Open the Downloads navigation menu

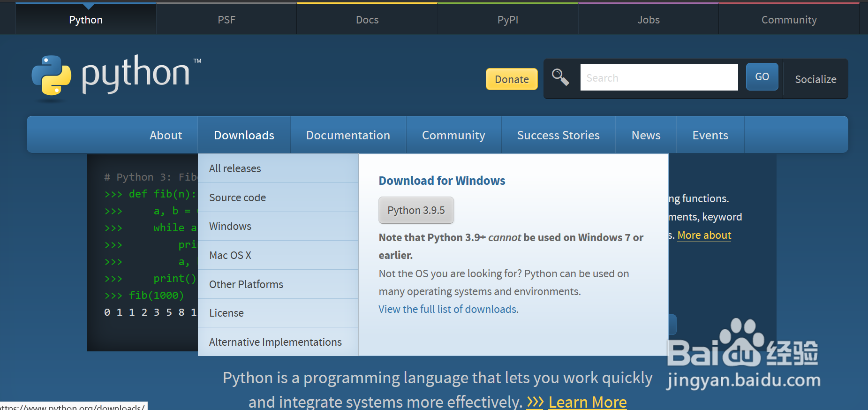(244, 135)
